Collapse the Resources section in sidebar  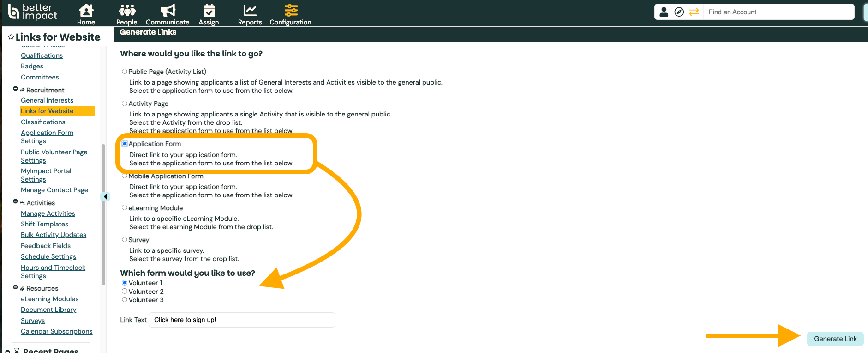pos(15,287)
